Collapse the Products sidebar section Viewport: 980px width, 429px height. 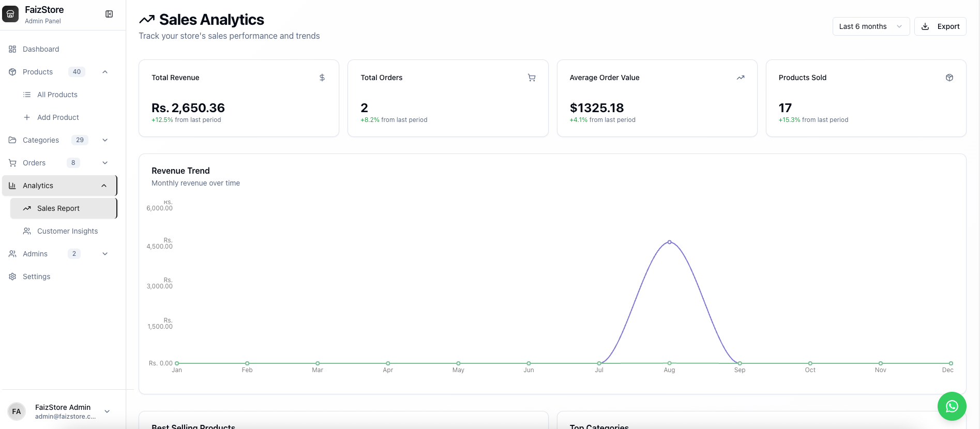[x=105, y=72]
